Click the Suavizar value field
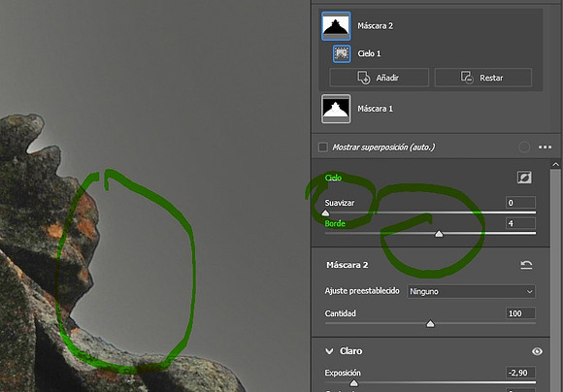This screenshot has height=392, width=563. click(520, 203)
